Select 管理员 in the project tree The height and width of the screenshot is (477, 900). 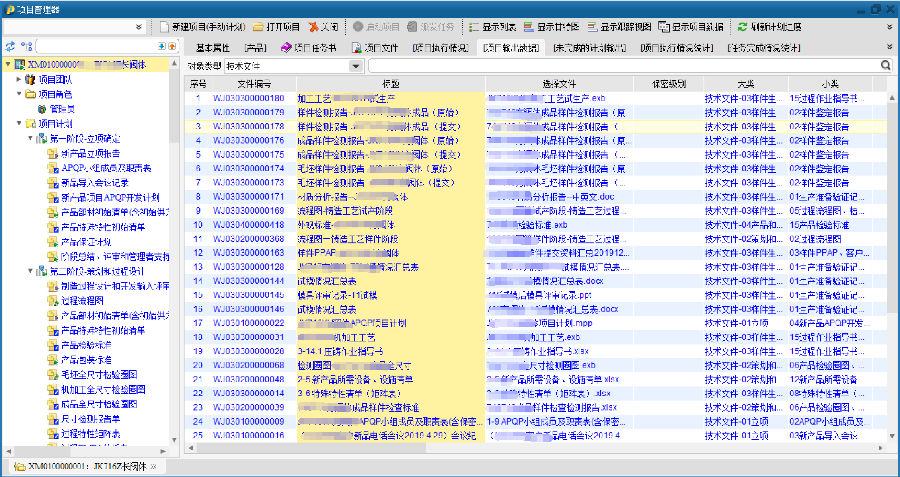pyautogui.click(x=63, y=108)
